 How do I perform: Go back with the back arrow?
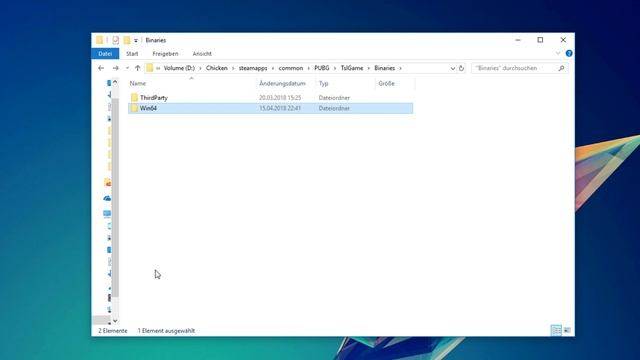coord(101,68)
